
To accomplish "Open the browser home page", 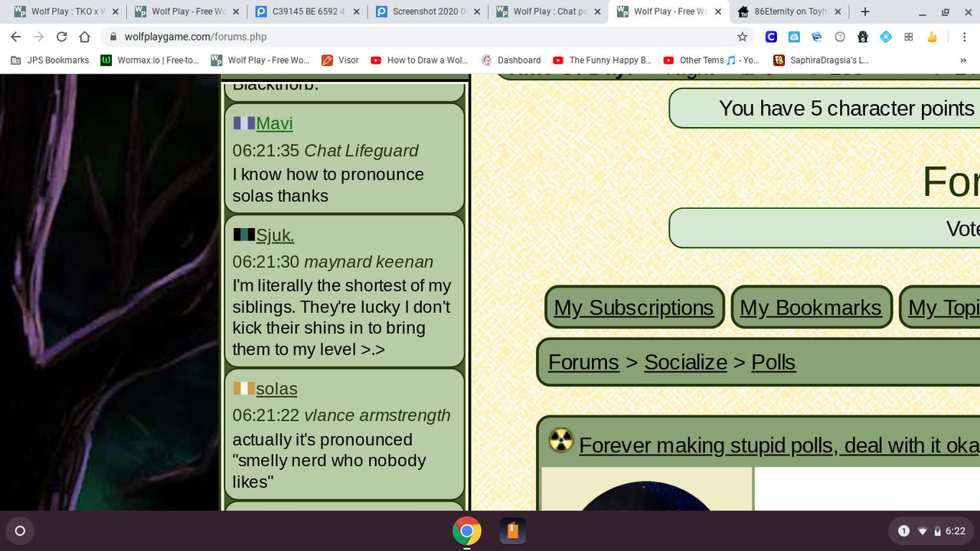I will (x=85, y=37).
